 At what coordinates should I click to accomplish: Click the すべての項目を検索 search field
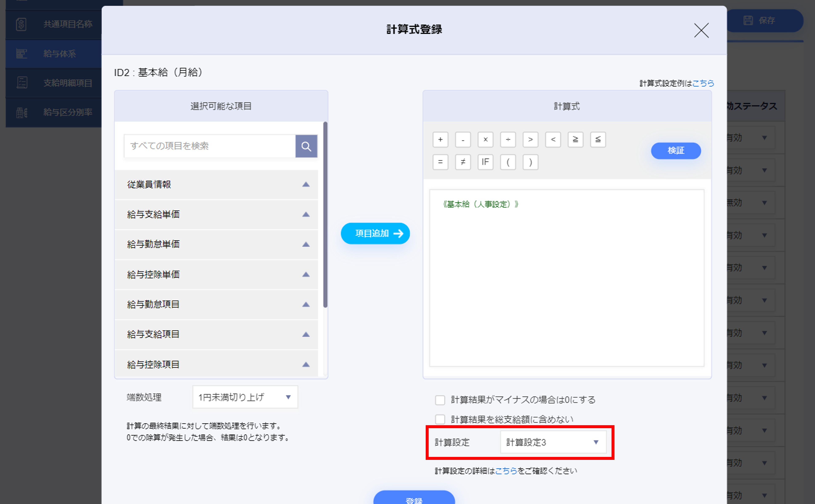(210, 146)
